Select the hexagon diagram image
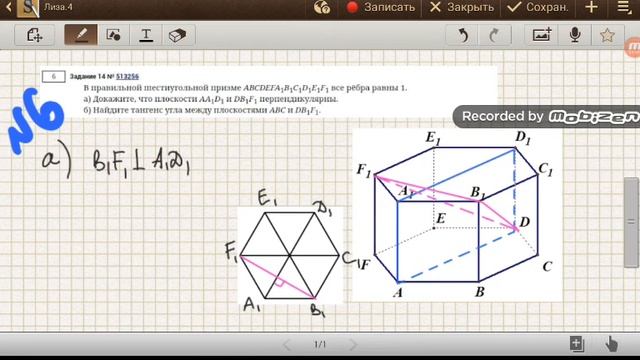This screenshot has width=640, height=360. pyautogui.click(x=290, y=255)
